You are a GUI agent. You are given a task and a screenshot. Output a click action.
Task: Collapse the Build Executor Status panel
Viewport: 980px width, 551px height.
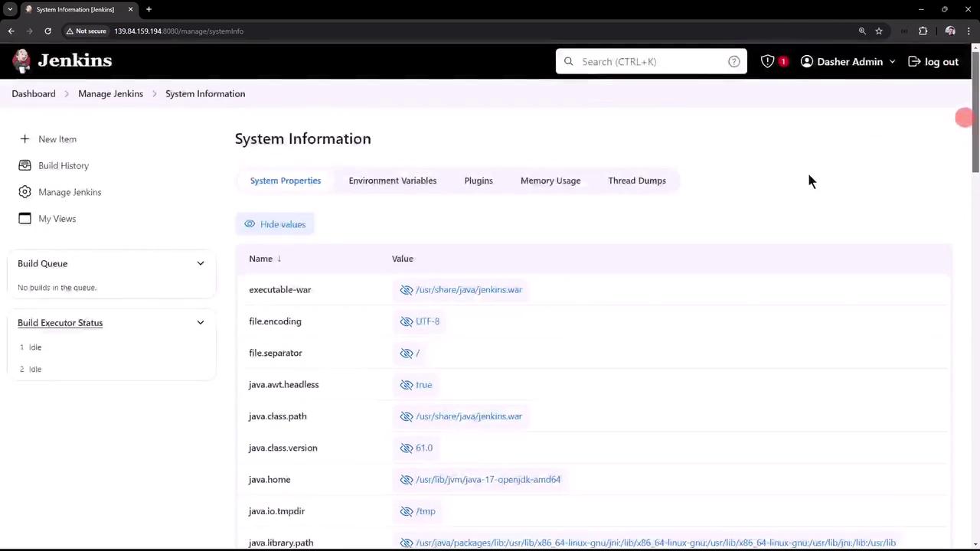tap(201, 323)
